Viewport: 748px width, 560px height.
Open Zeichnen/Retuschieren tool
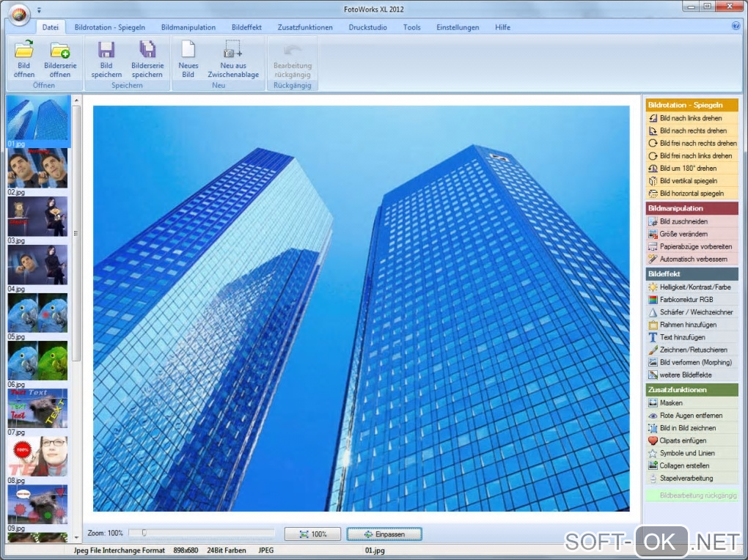pyautogui.click(x=692, y=350)
